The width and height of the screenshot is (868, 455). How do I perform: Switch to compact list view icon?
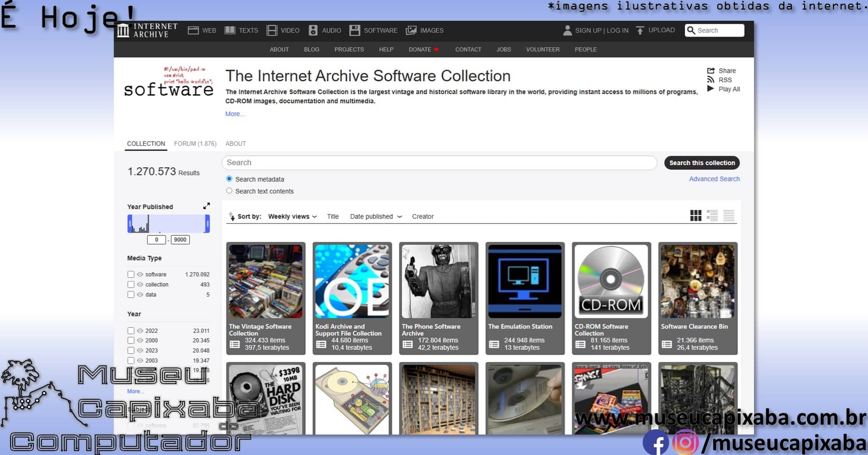(x=729, y=216)
